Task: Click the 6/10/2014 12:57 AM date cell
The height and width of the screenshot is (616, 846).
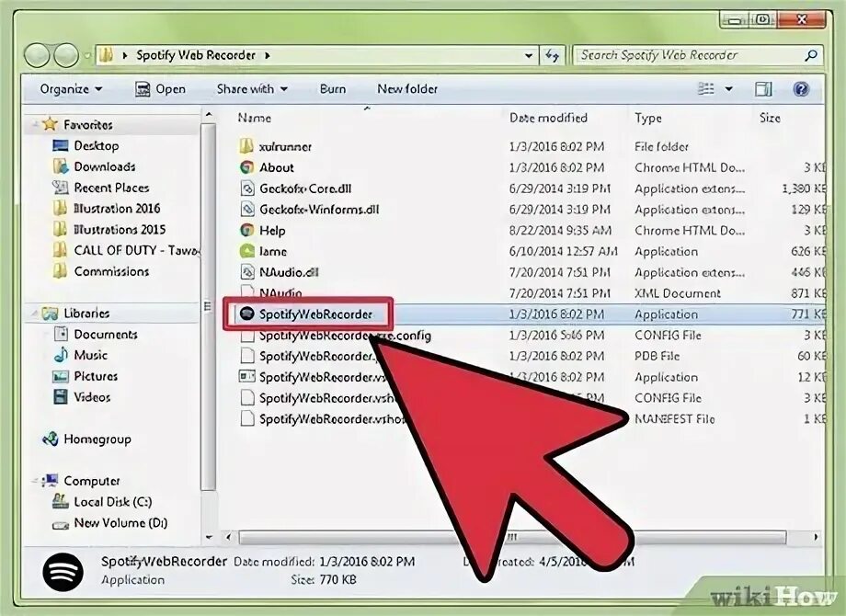Action: (563, 251)
